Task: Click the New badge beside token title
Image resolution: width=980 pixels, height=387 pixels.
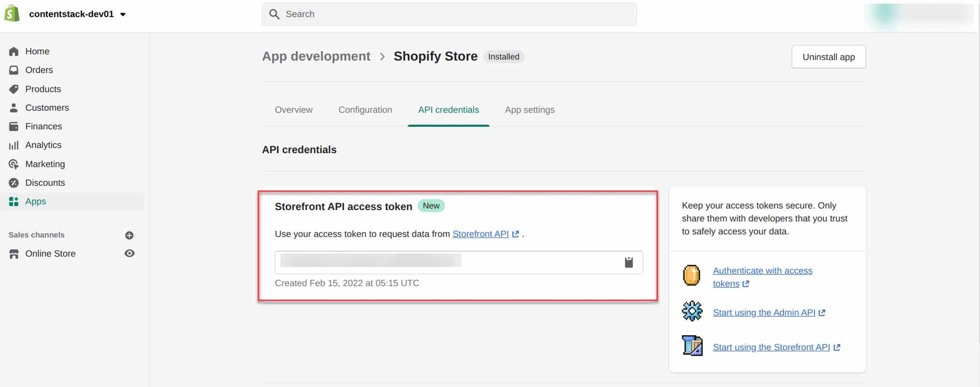Action: pos(431,205)
